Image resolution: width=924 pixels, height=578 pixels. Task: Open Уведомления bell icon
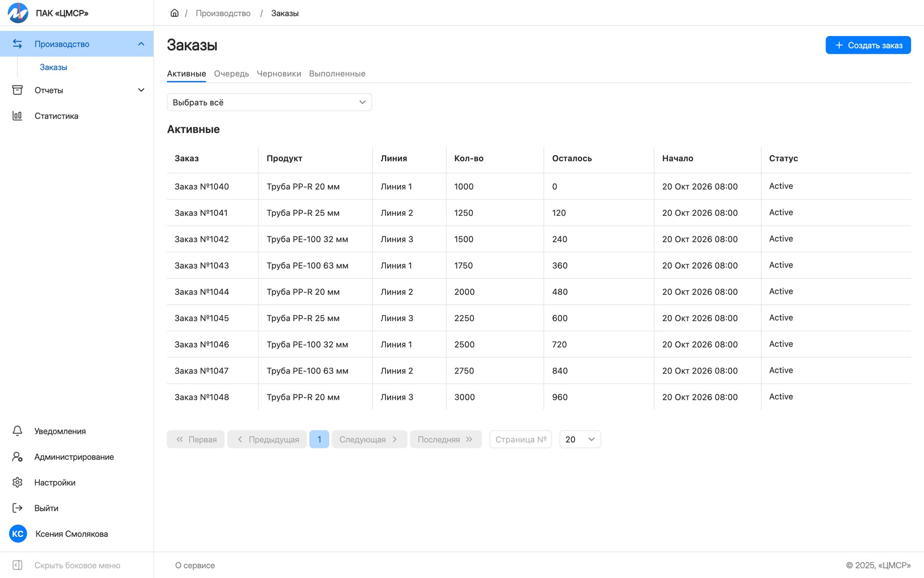point(17,431)
